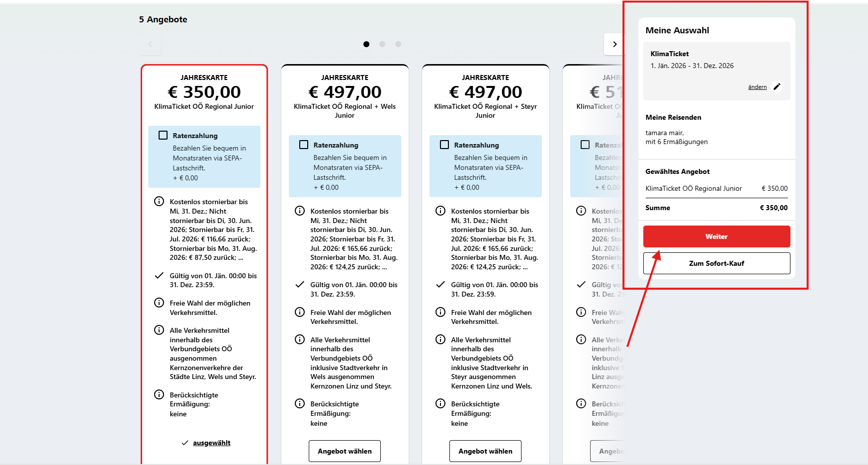Image resolution: width=868 pixels, height=465 pixels.
Task: Click info icon beside Wels offer cancellation terms
Action: [300, 211]
